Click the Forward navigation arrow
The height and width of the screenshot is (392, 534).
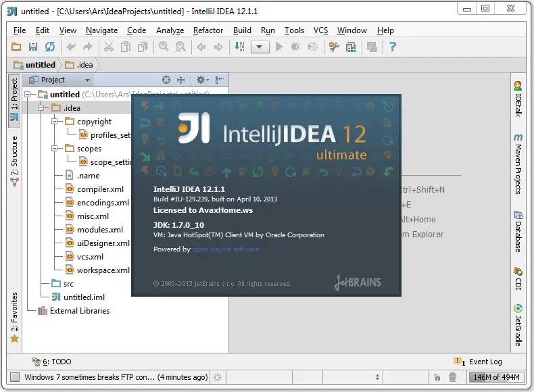pos(218,47)
